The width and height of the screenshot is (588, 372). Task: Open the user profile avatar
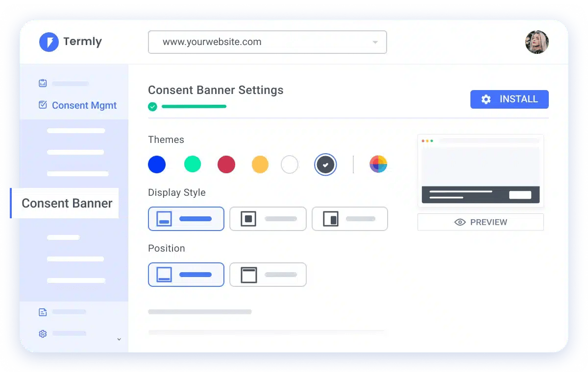537,42
